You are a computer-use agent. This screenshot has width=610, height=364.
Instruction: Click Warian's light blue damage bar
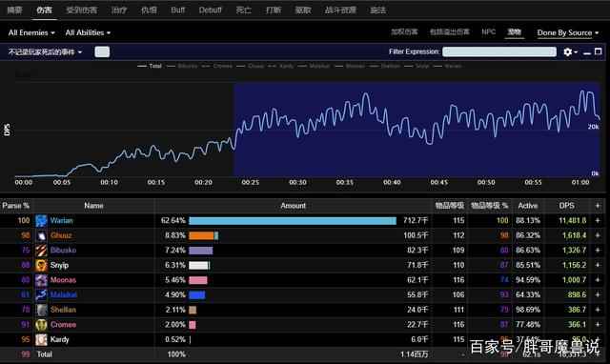click(x=293, y=221)
